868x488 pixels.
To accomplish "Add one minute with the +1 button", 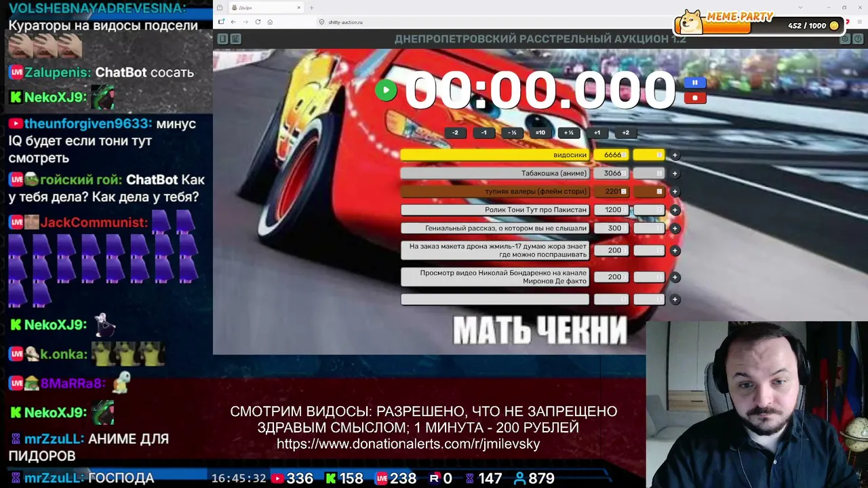I will 597,133.
